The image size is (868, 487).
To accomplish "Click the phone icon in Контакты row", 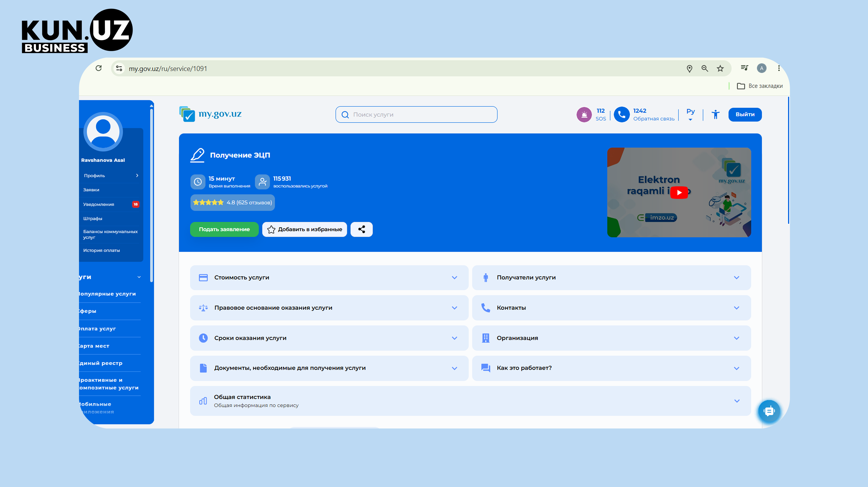I will pos(485,308).
